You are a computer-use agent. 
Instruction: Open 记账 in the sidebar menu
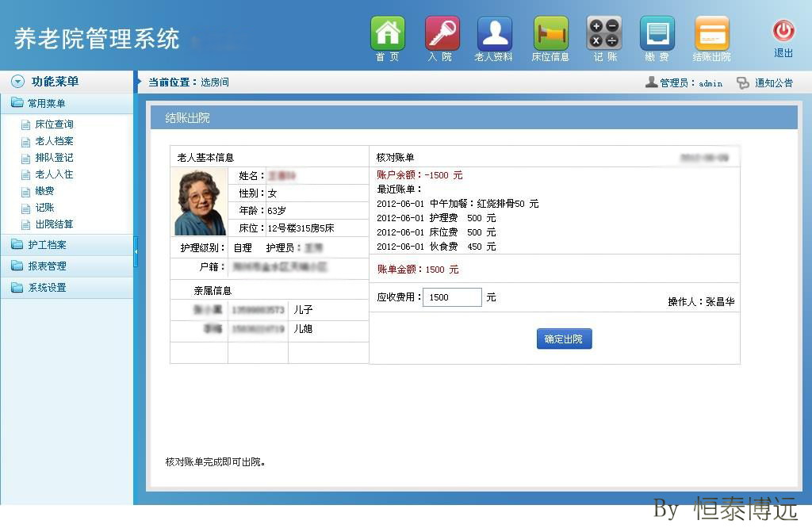(44, 208)
